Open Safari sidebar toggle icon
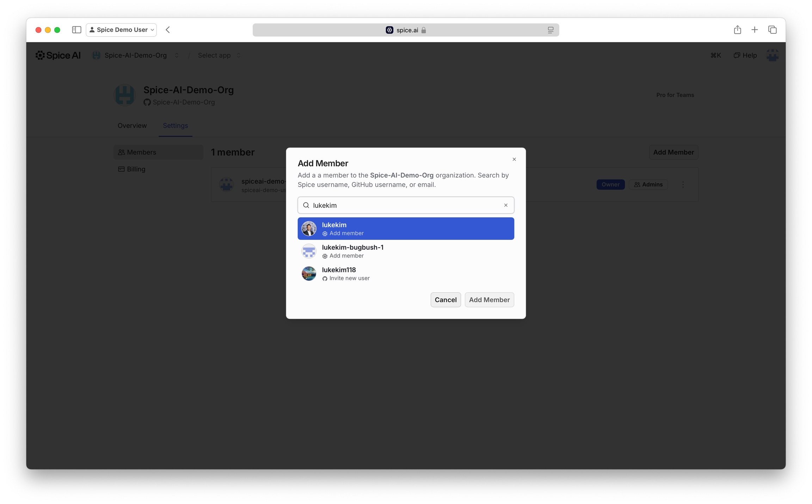Viewport: 812px width, 504px height. [x=76, y=30]
